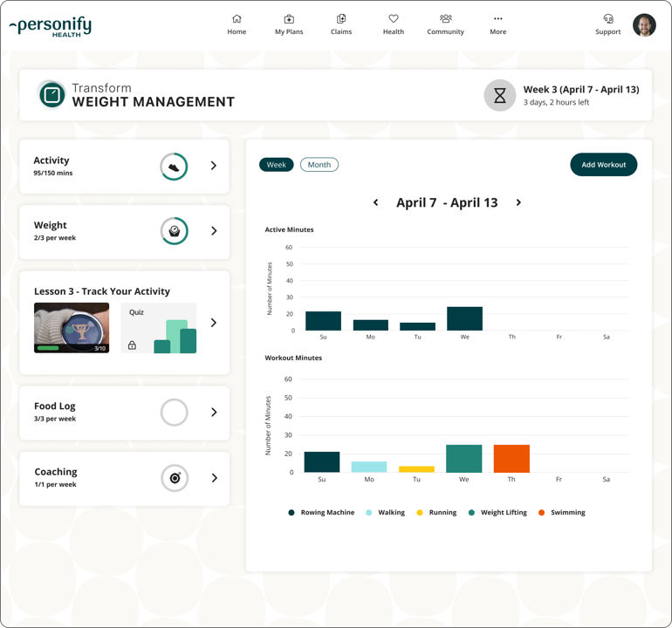
Task: Select the Health heart icon
Action: [x=394, y=19]
